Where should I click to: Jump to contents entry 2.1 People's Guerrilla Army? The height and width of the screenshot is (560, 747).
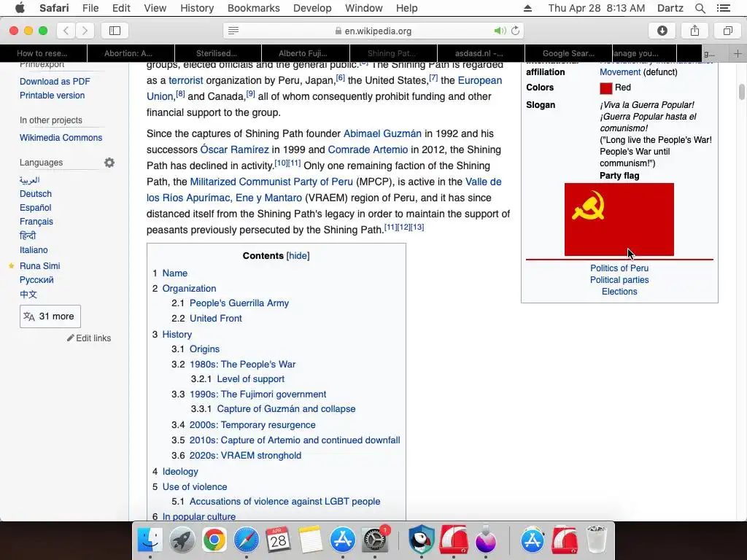[x=239, y=303]
